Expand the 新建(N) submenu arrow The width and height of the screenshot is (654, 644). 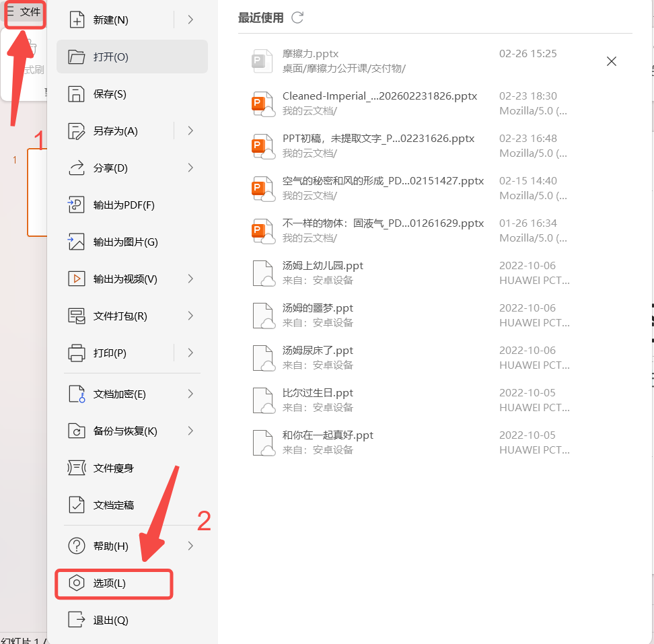[x=190, y=20]
